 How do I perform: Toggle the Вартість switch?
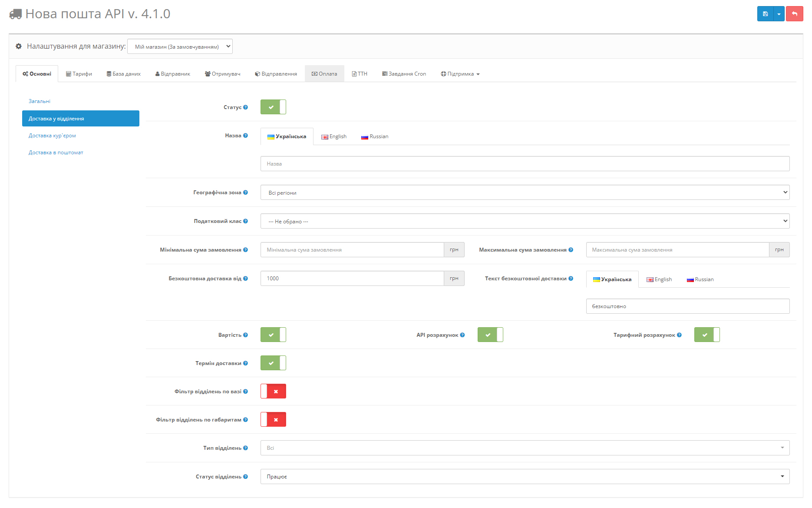click(x=273, y=335)
